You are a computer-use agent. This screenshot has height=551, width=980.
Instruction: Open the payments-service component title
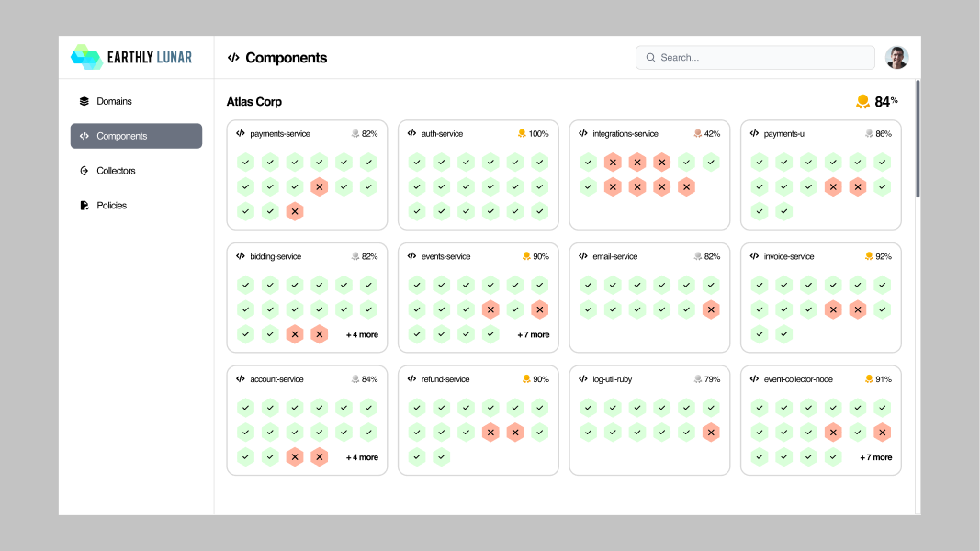tap(280, 134)
